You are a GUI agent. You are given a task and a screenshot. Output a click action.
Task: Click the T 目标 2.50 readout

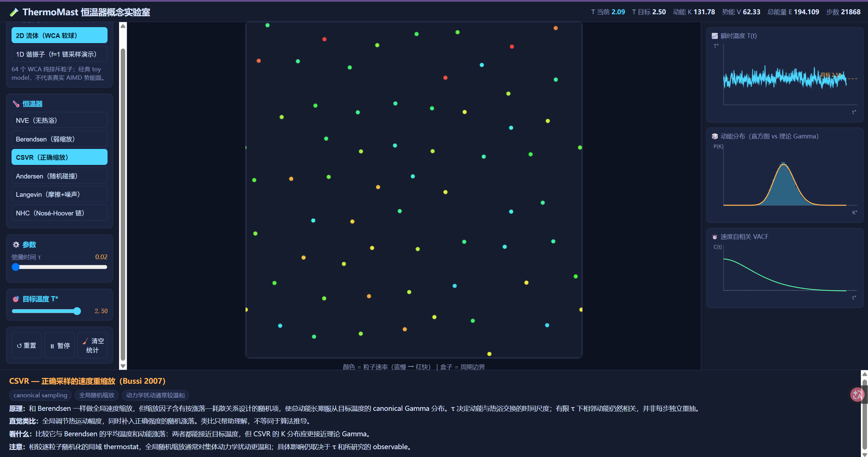click(649, 12)
